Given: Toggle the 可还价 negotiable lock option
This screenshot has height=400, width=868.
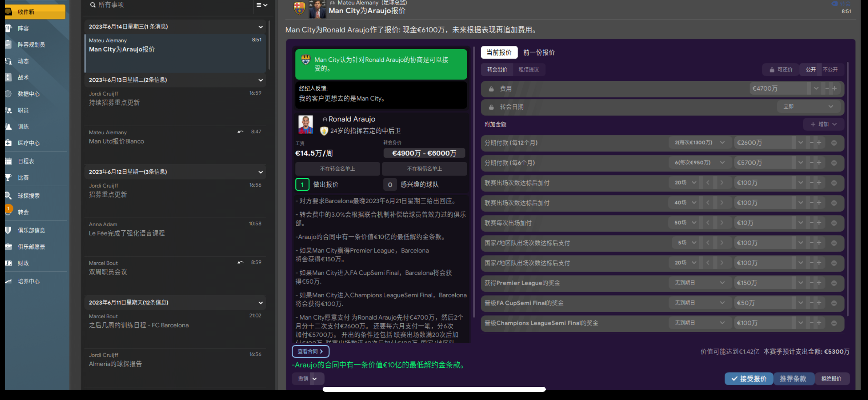Looking at the screenshot, I should (780, 70).
